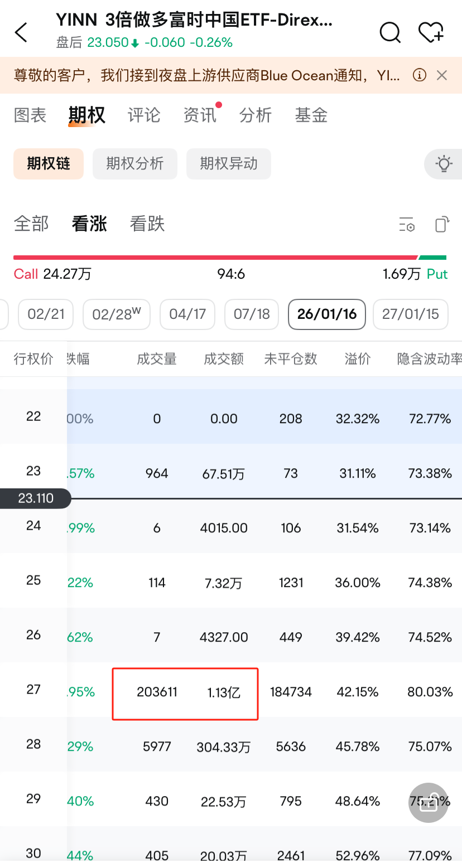Screen dimensions: 462x868
Task: Select the 期权 tab
Action: tap(86, 115)
